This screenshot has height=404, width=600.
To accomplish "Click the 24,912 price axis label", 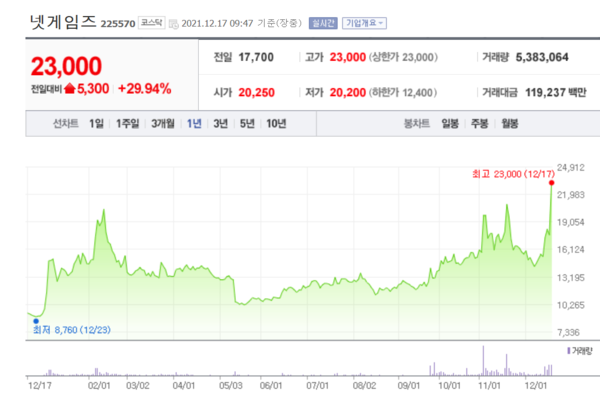I will click(571, 168).
